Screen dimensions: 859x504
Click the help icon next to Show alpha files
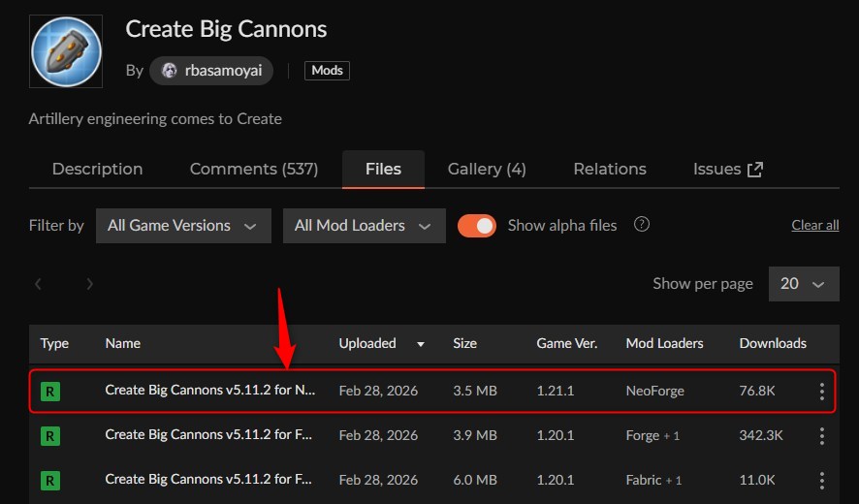(642, 225)
